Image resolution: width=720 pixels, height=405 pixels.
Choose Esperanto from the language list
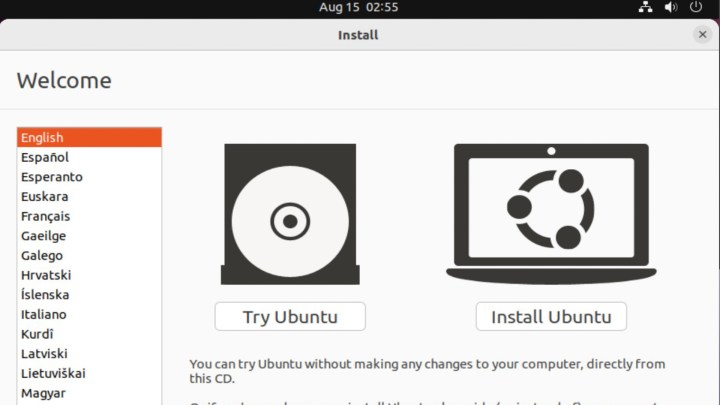[x=88, y=177]
